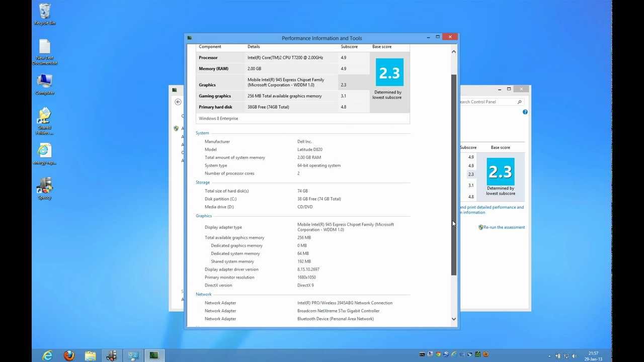The image size is (644, 362).
Task: Switch to Control Panel taskbar button
Action: (x=133, y=355)
